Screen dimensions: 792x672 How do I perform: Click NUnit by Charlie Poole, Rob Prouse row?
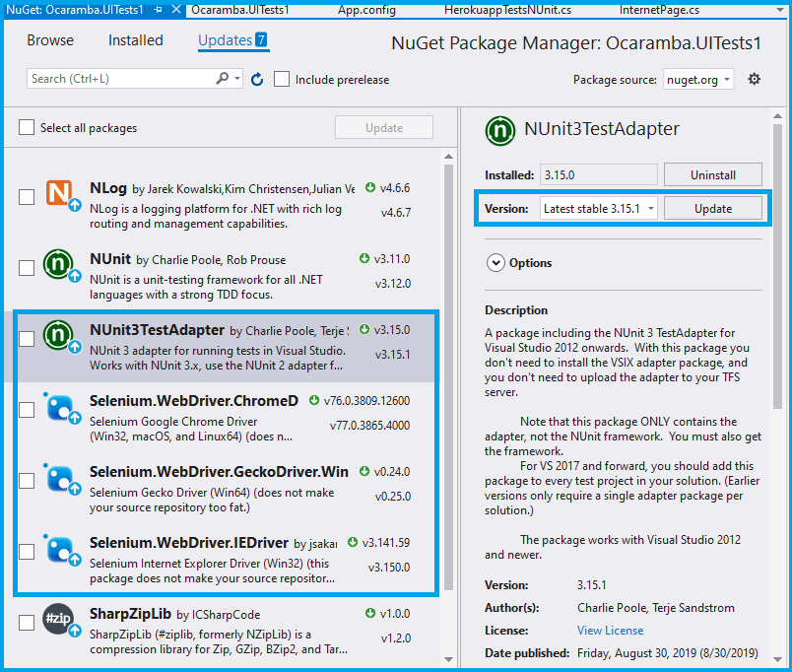coord(225,275)
